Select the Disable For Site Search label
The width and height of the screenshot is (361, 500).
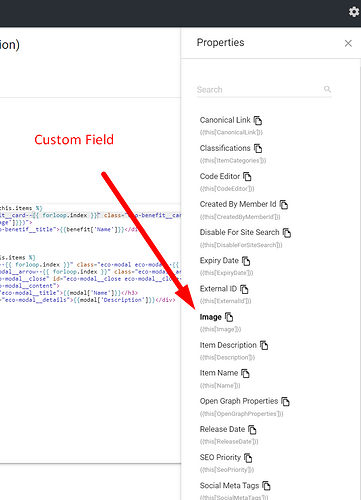239,232
